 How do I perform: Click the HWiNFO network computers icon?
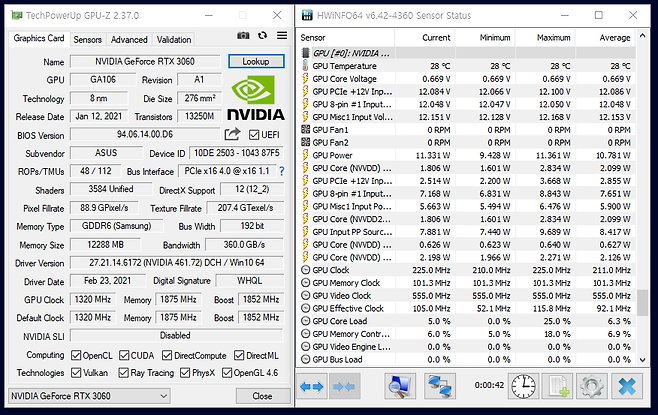[x=440, y=386]
